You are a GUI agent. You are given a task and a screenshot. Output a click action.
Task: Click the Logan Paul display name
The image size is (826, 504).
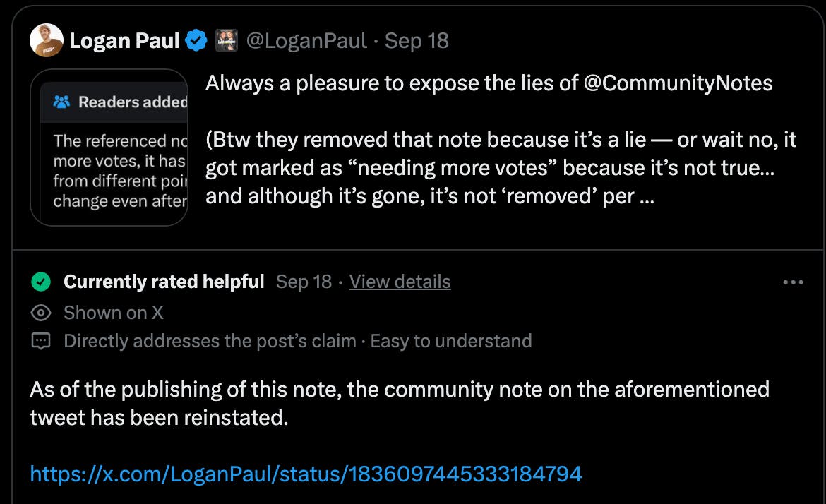124,41
